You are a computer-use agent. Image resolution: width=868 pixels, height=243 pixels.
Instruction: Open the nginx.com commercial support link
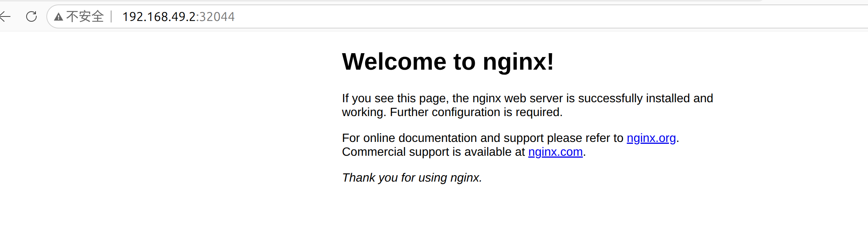[555, 152]
